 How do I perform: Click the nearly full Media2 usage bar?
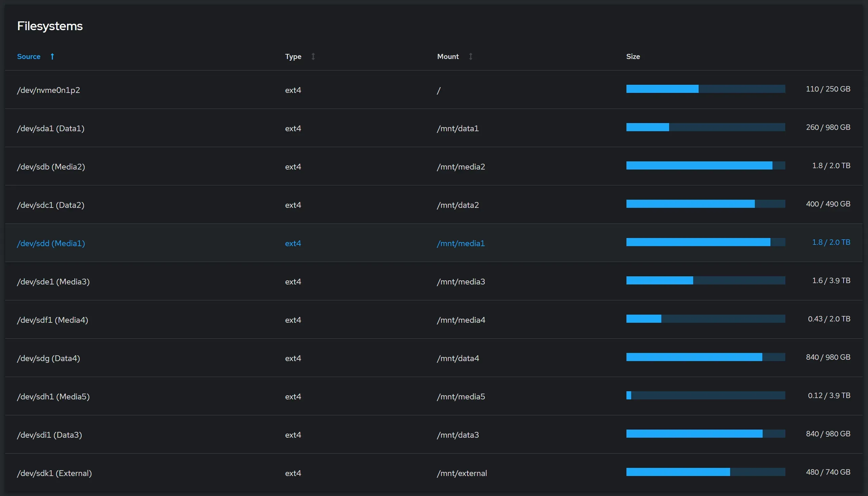706,165
